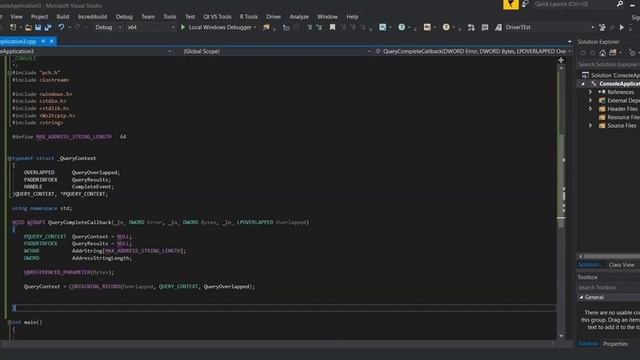This screenshot has height=360, width=640.
Task: Open the Test menu
Action: click(x=190, y=17)
